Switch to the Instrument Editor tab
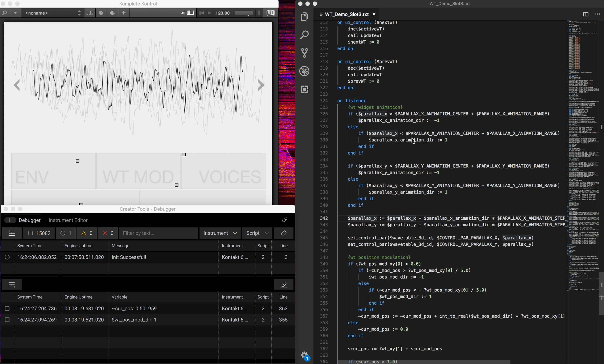This screenshot has height=364, width=604. 68,220
